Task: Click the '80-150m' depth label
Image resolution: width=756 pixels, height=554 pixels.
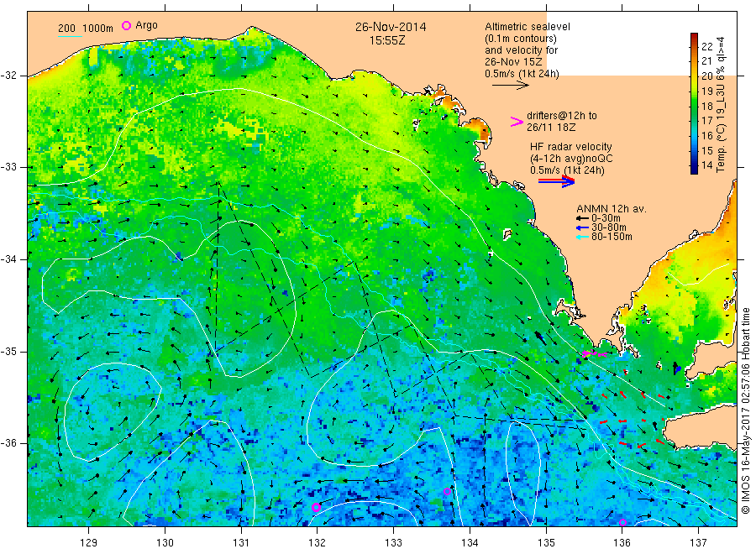Action: (612, 237)
